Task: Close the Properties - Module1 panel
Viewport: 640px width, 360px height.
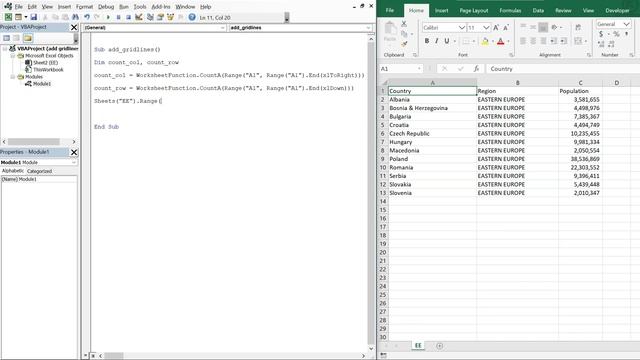Action: click(x=74, y=152)
